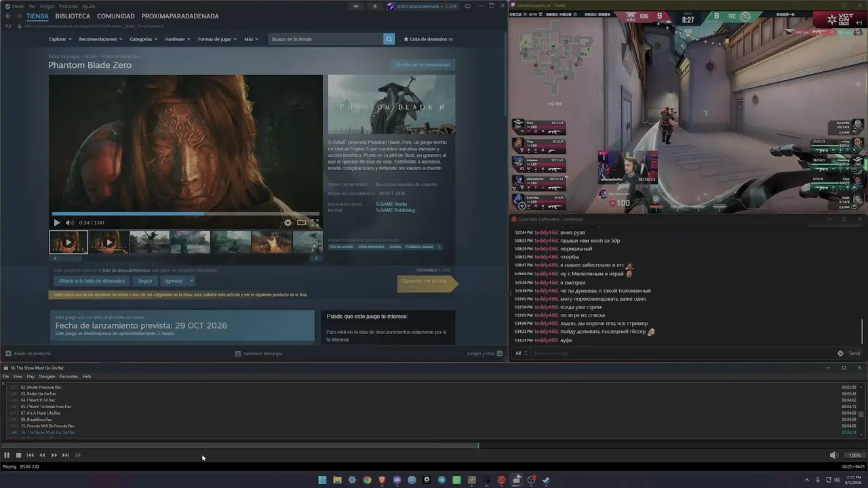Open Lista de deseados link
Image resolution: width=868 pixels, height=488 pixels.
click(x=429, y=39)
